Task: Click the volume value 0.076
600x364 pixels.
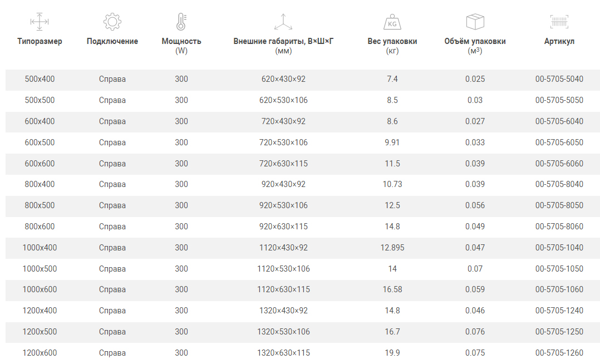Action: [x=475, y=332]
